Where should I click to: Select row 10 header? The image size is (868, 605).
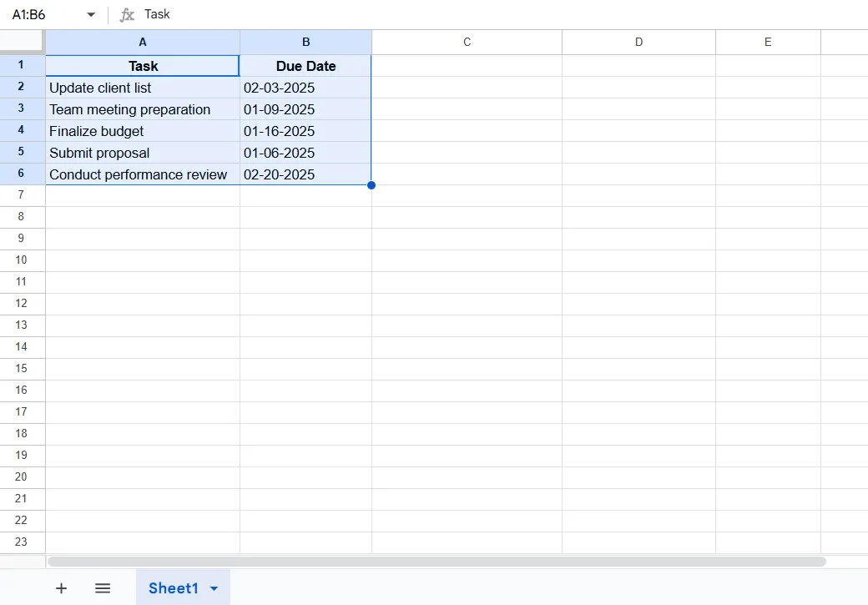[22, 260]
